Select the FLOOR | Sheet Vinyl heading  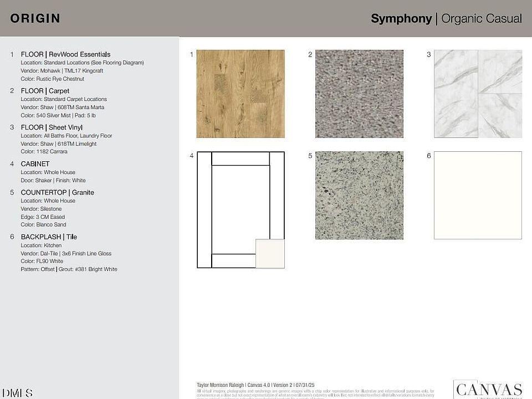pyautogui.click(x=52, y=127)
